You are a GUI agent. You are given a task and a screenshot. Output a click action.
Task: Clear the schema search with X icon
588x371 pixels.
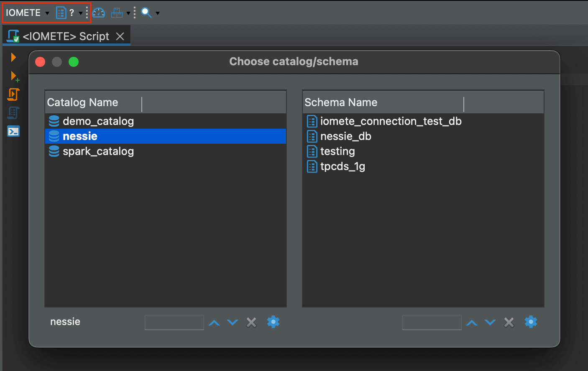[509, 323]
